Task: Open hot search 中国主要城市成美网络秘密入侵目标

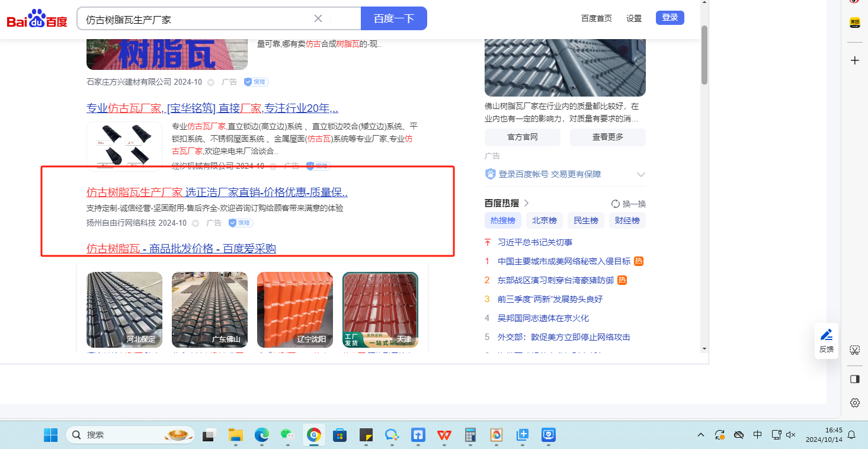Action: coord(564,261)
